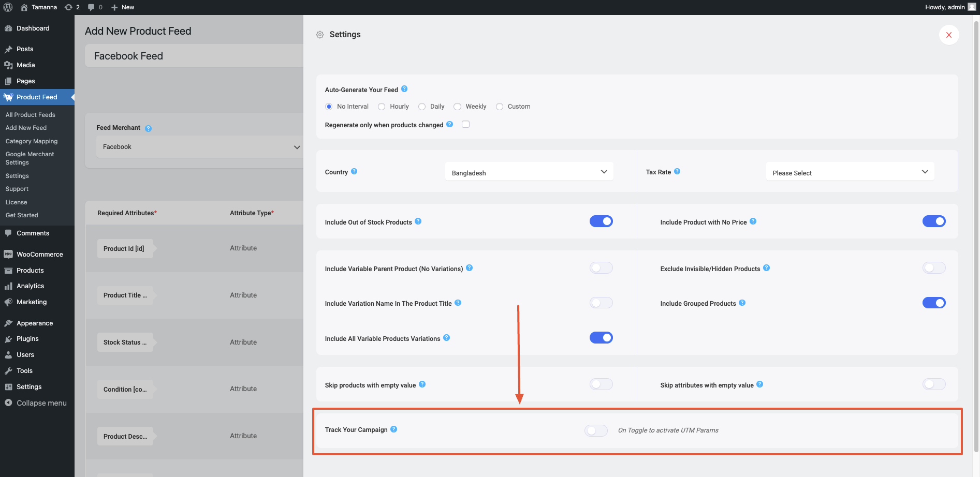Open the Condition attribute selector
The image size is (980, 477).
[125, 389]
